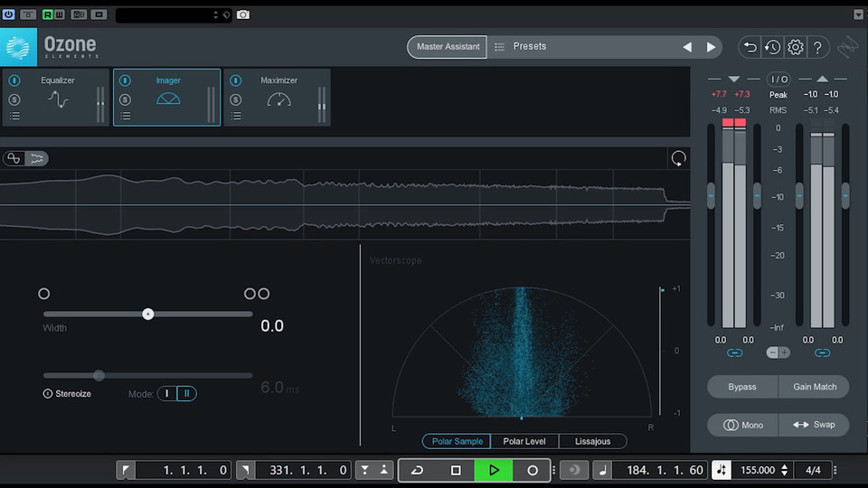The image size is (868, 488).
Task: Click the Ozone logo icon
Action: 18,47
